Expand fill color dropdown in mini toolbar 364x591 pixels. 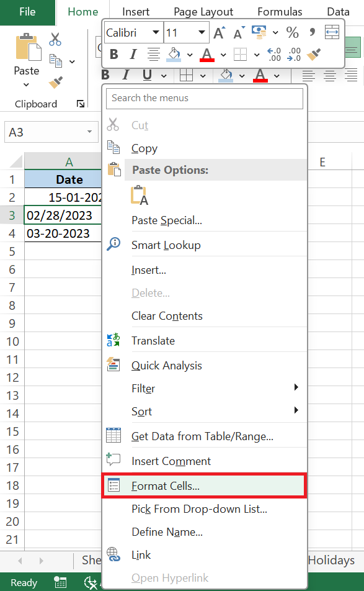[190, 55]
